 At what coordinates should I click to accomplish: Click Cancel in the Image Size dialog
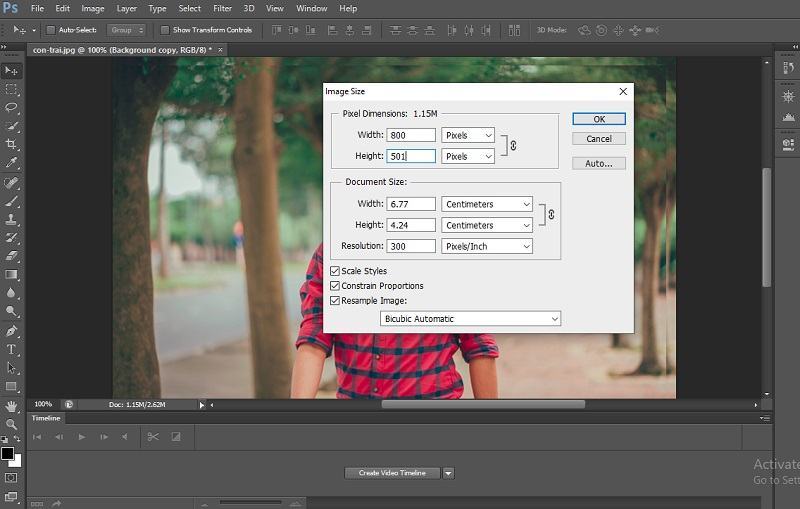click(599, 139)
